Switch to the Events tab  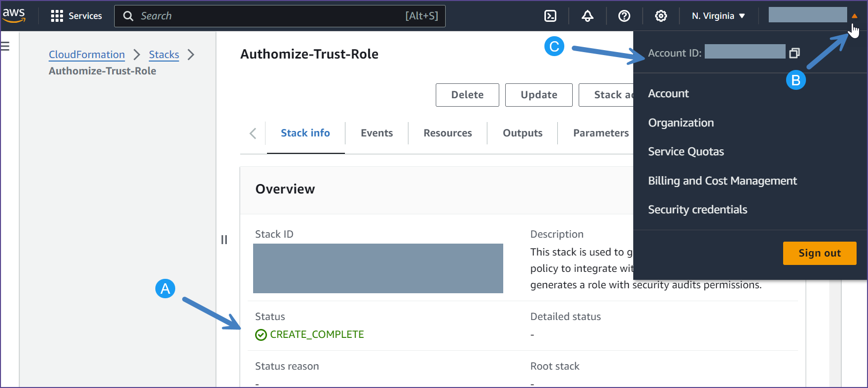(377, 133)
